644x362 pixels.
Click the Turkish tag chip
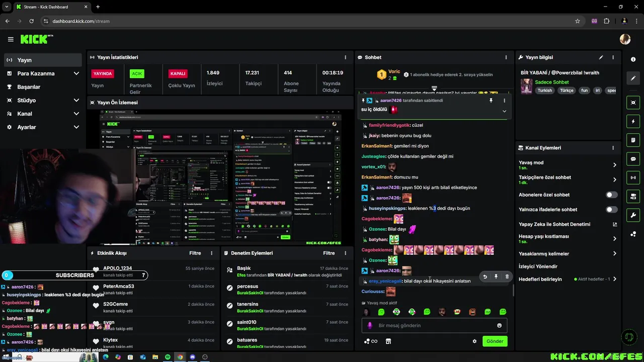(545, 90)
